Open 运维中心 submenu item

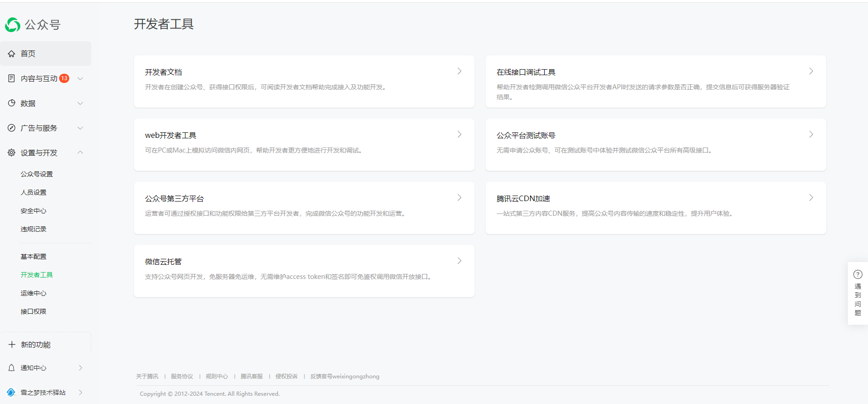tap(33, 293)
